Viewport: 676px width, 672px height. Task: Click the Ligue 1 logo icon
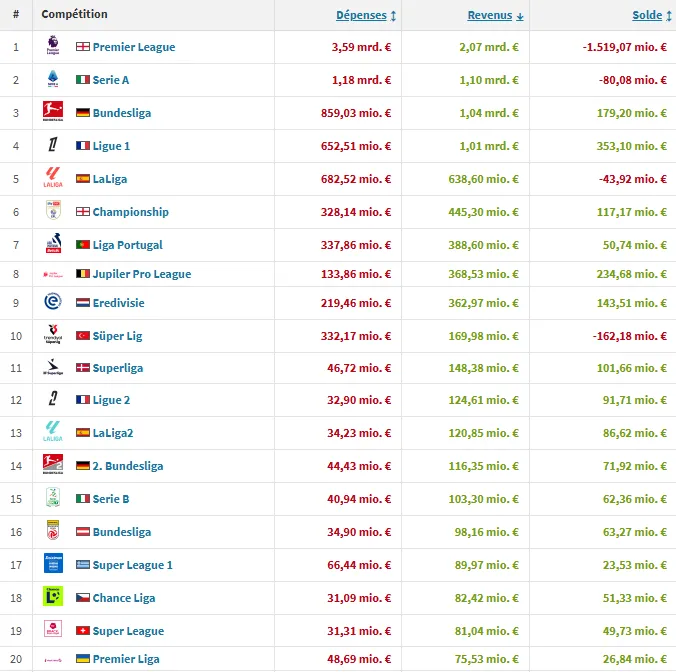[53, 146]
